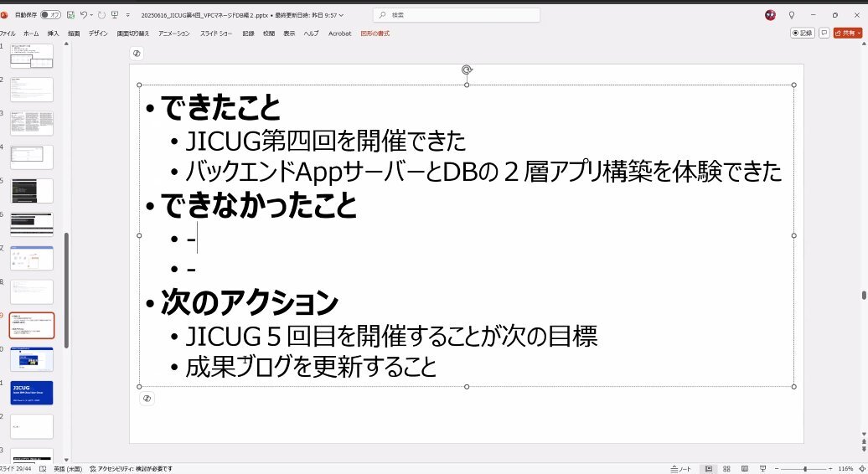Open the アクセシビリティ: 検討が必要です checker

click(132, 469)
